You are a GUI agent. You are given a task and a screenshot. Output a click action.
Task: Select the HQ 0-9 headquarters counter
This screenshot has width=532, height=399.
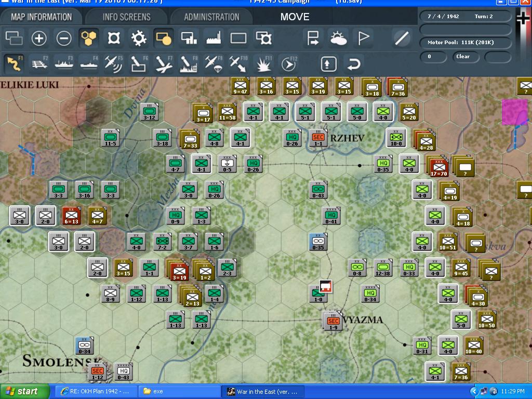(175, 216)
